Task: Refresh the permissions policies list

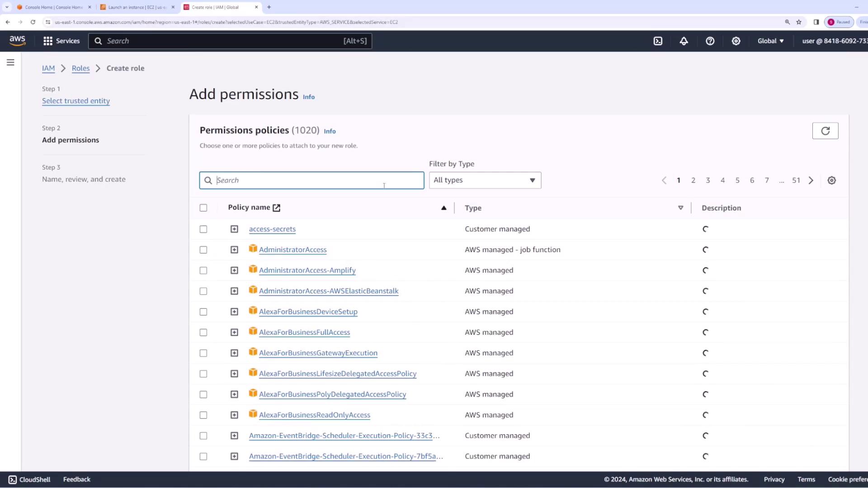Action: tap(825, 131)
